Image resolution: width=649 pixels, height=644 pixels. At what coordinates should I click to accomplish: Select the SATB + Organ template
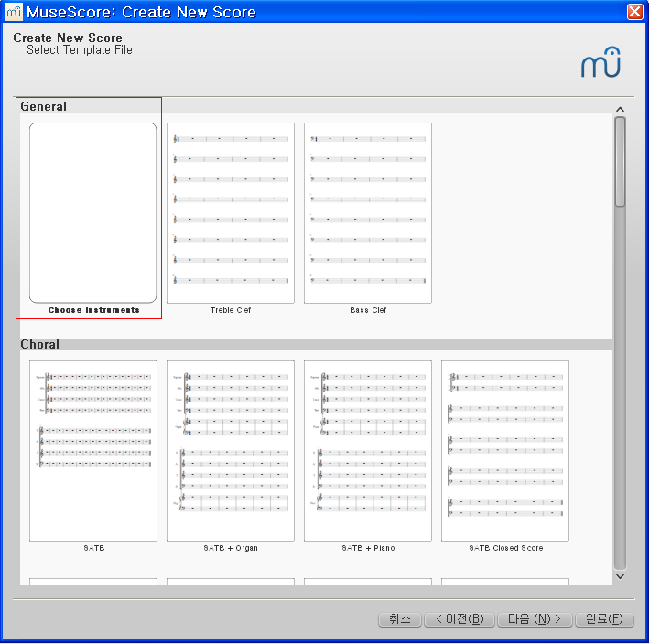coord(231,450)
